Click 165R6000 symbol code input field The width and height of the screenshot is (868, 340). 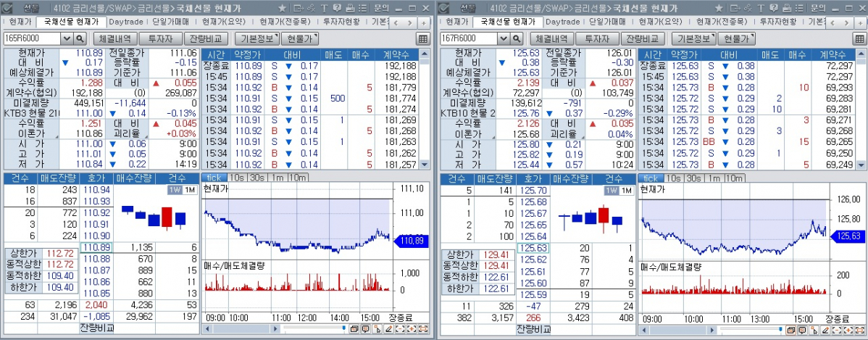[32, 38]
